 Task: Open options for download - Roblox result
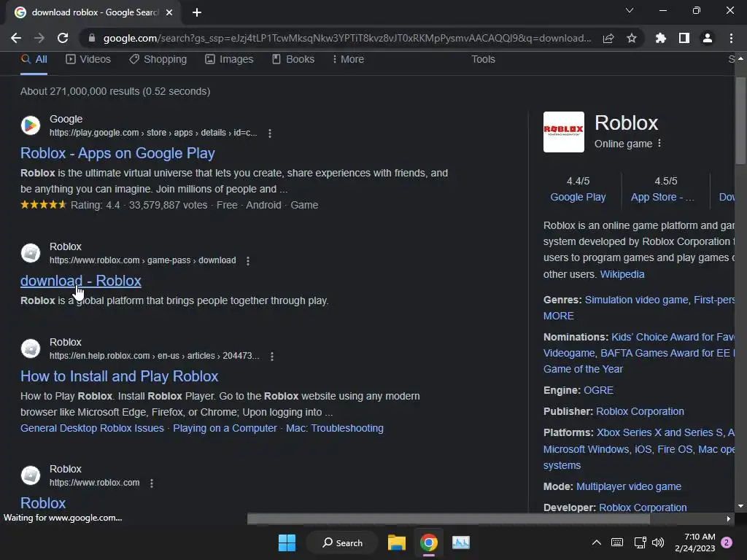(248, 261)
